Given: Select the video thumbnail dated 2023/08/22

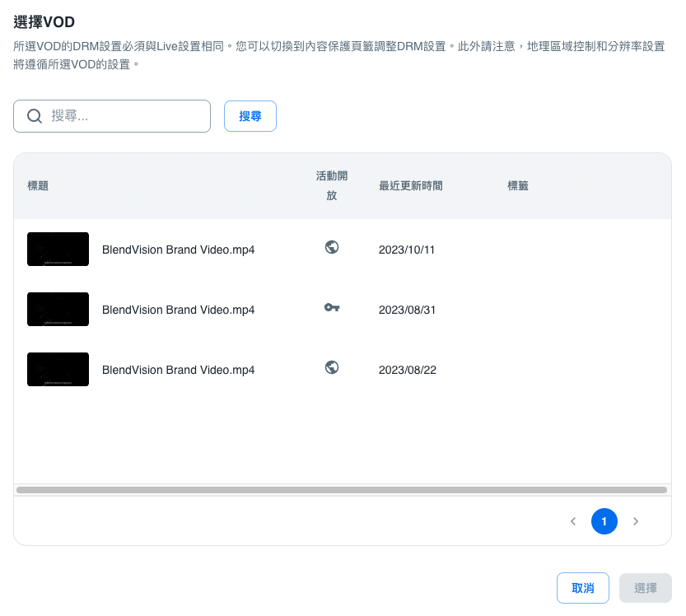Looking at the screenshot, I should 58,369.
